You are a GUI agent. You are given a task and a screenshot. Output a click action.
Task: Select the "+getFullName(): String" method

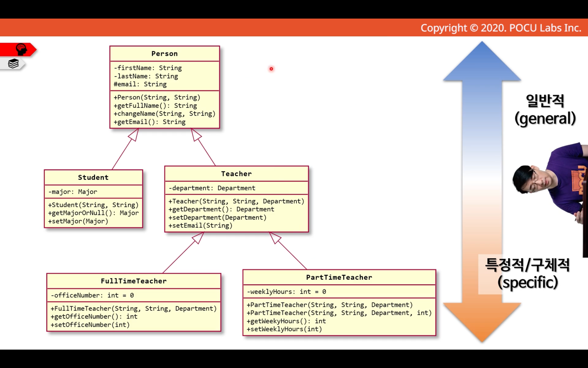point(155,106)
